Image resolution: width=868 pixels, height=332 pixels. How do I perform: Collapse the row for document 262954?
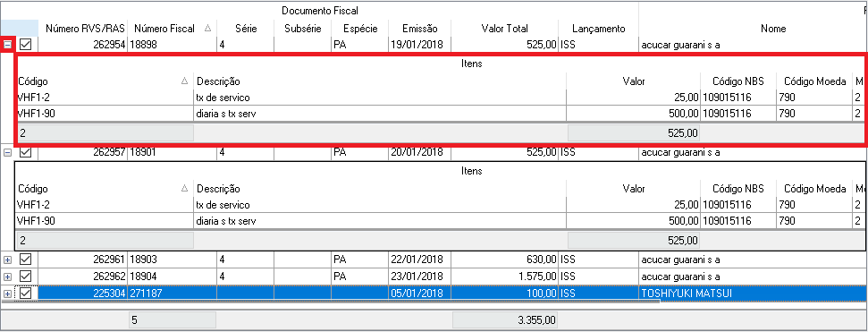coord(8,45)
